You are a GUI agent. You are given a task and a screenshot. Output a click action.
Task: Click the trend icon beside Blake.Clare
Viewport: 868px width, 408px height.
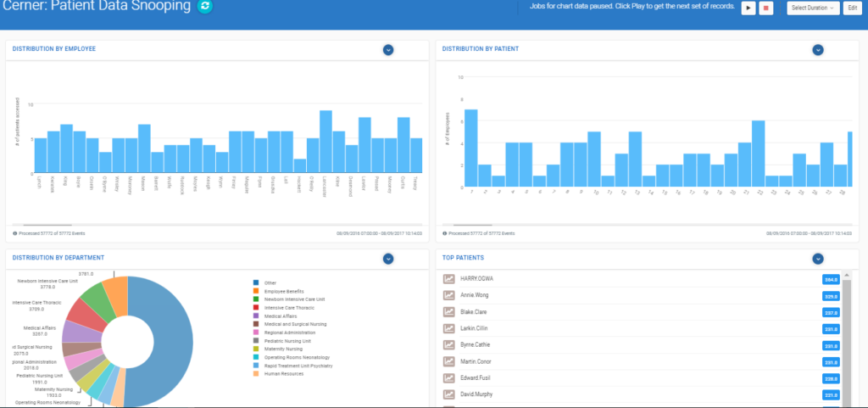coord(449,311)
